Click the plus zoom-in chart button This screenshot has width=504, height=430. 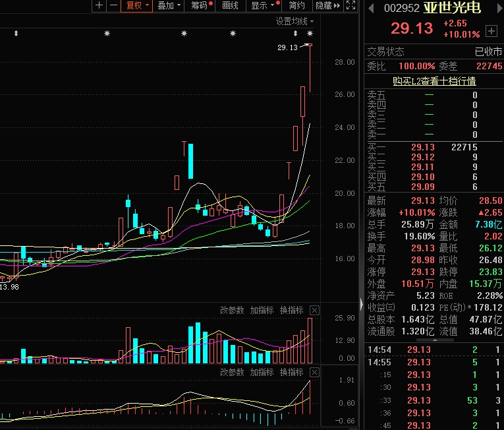point(99,5)
